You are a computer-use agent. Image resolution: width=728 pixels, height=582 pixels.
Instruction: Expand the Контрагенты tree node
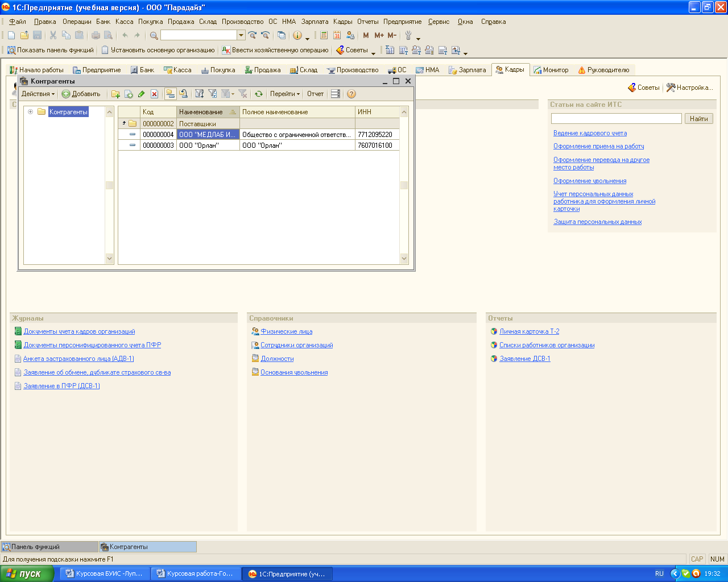[x=31, y=112]
